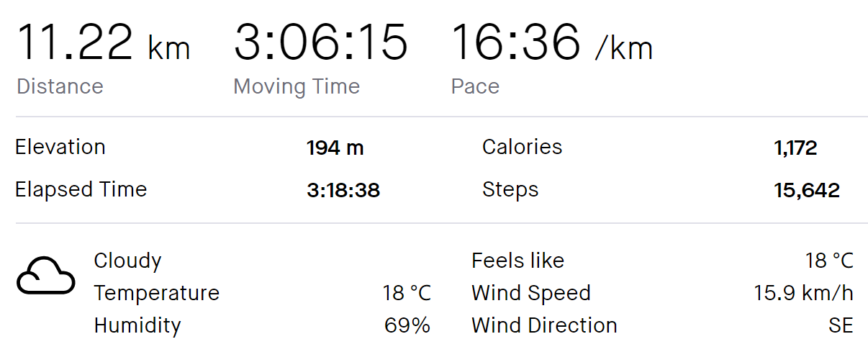Click the Elevation label

point(60,147)
